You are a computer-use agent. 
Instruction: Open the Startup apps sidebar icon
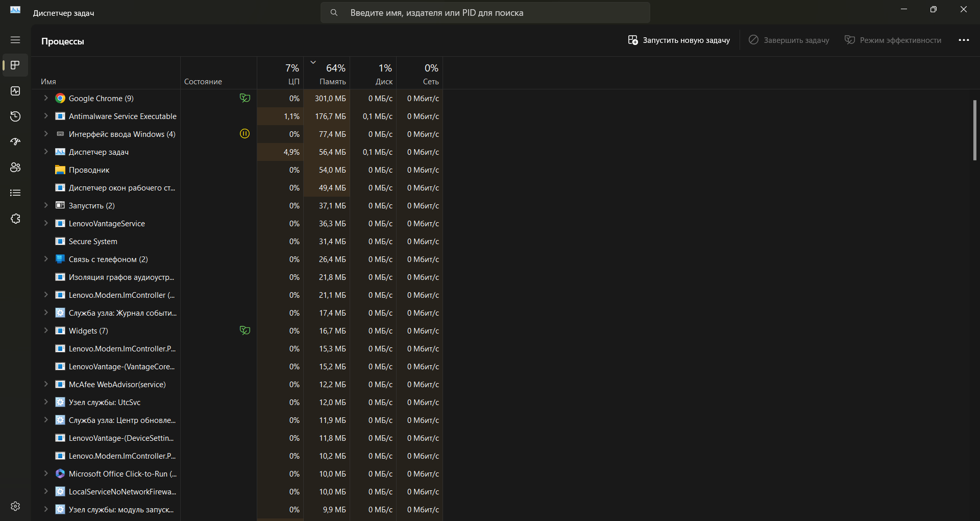coord(15,141)
